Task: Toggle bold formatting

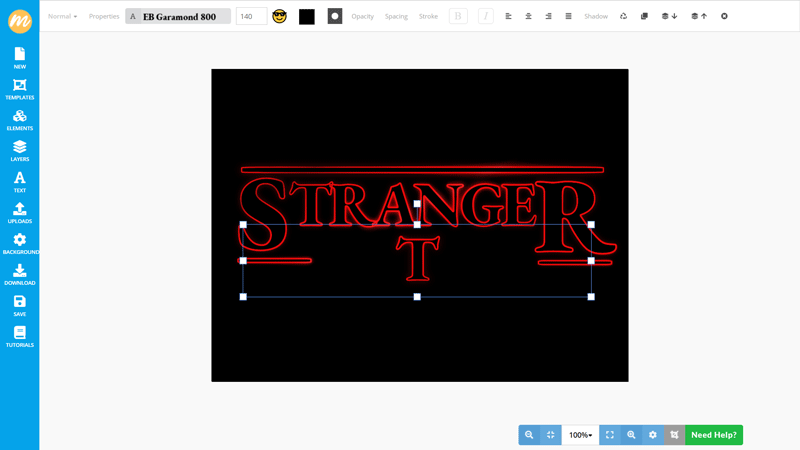Action: pos(458,16)
